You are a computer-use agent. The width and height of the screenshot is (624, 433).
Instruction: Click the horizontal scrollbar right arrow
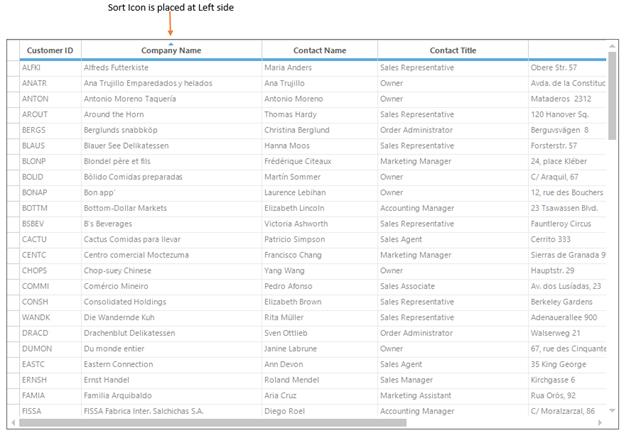pyautogui.click(x=600, y=422)
